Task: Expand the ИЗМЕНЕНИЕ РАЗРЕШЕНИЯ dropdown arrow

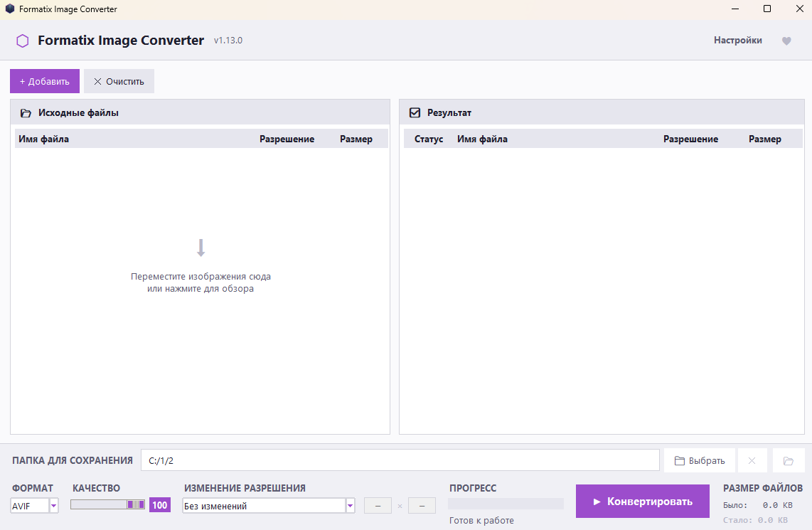Action: tap(351, 506)
